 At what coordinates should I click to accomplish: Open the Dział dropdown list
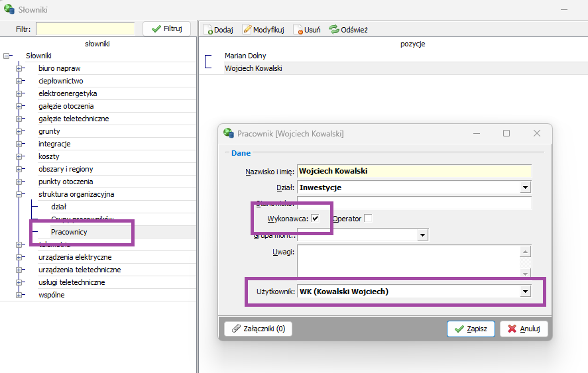pyautogui.click(x=526, y=187)
